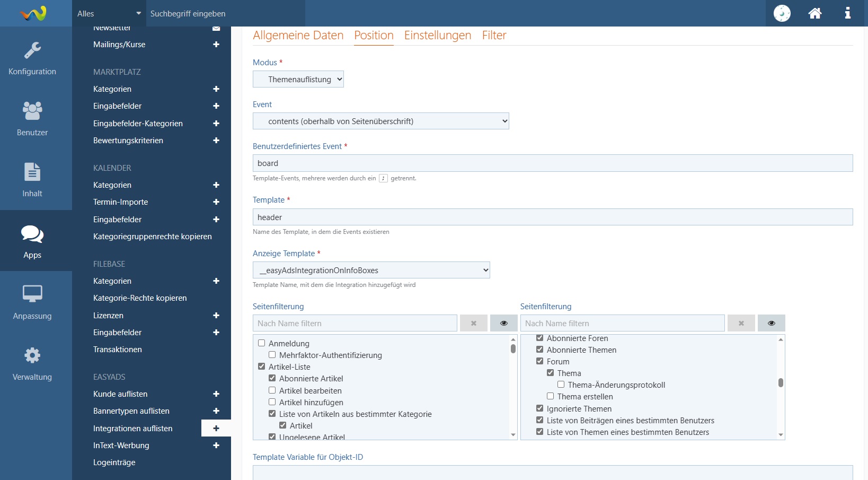Clear left Seitenfilterung filter with x button
The height and width of the screenshot is (480, 868).
coord(474,323)
